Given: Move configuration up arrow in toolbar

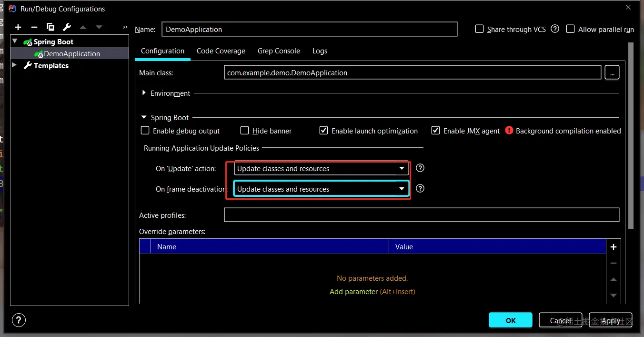Looking at the screenshot, I should (x=83, y=27).
